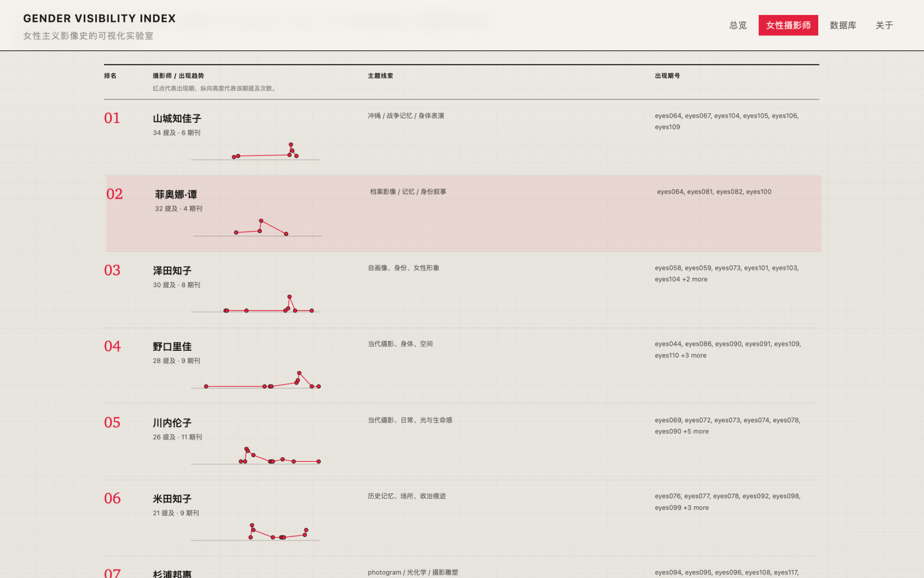This screenshot has height=578, width=924.
Task: Click first point on 野口里佳 trend chart
Action: pos(206,386)
